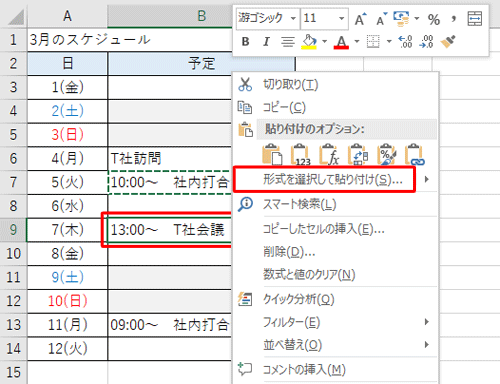The image size is (500, 384).
Task: Expand the paste special submenu arrow
Action: coord(426,180)
